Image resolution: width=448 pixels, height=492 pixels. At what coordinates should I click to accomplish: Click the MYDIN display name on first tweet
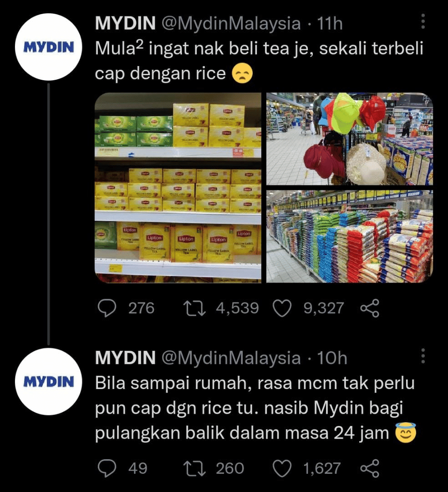(x=125, y=23)
